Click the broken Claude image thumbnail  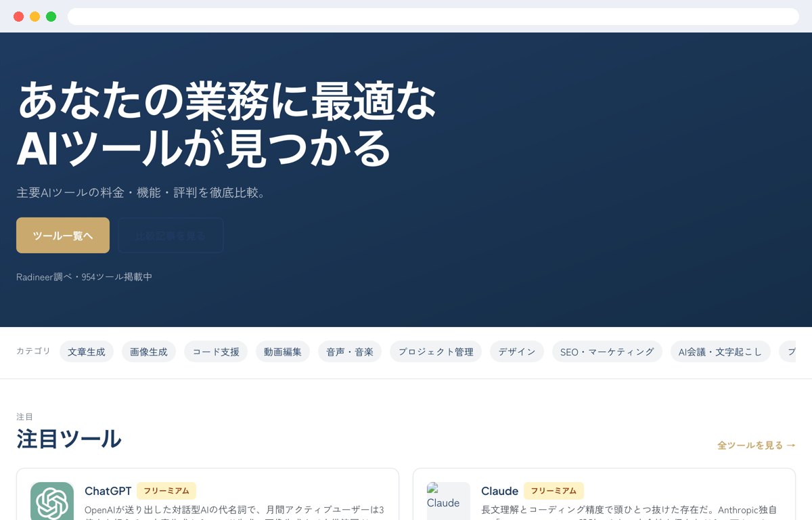(449, 501)
